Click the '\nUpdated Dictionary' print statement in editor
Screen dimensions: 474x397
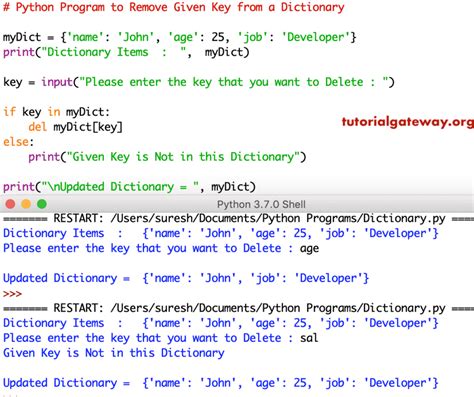click(x=129, y=187)
